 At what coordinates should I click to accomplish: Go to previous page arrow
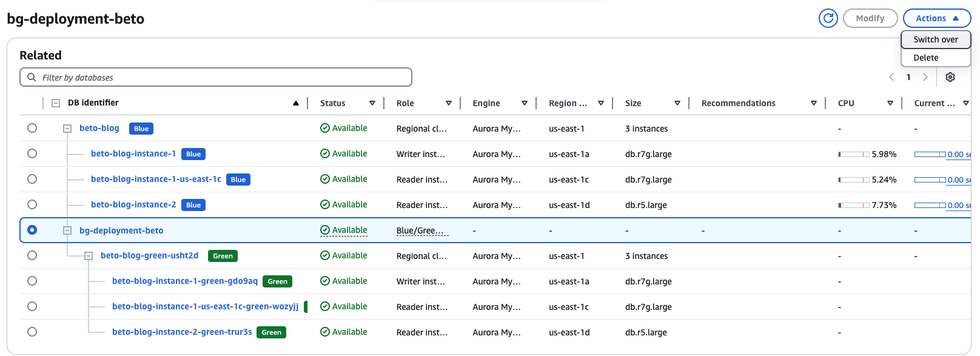click(891, 77)
